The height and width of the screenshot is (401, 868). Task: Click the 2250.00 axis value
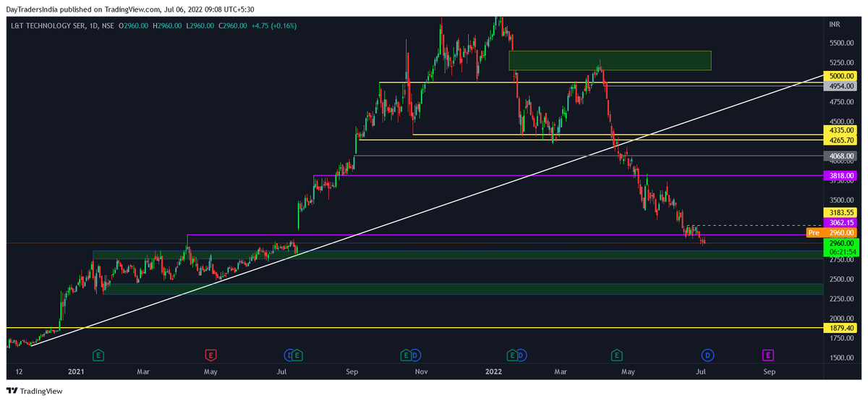click(x=841, y=299)
